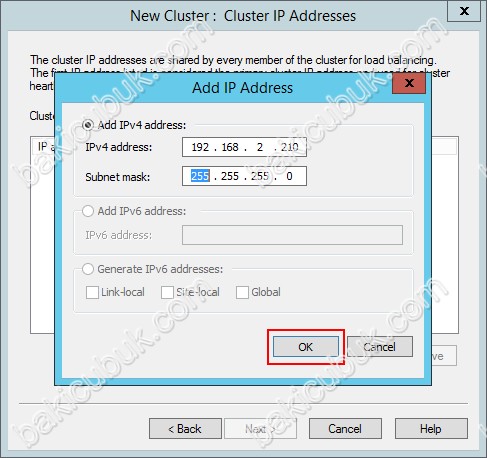
Task: Close the Add IP Address dialog
Action: click(x=409, y=83)
